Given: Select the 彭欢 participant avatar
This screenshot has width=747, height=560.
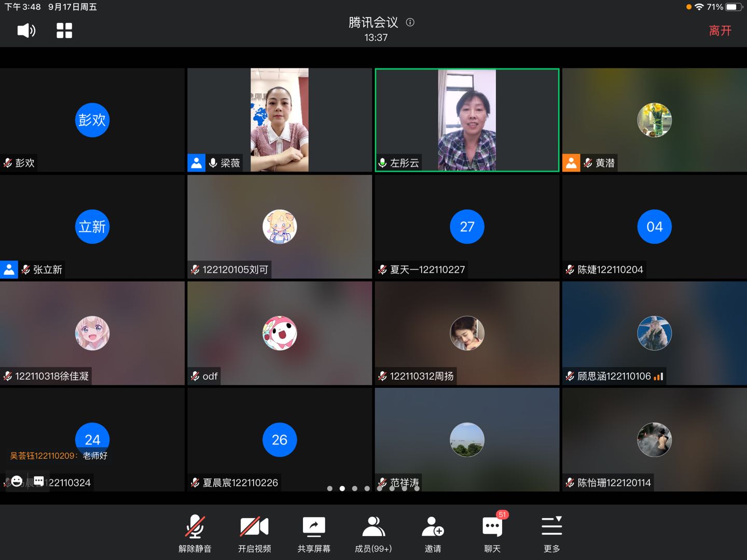Looking at the screenshot, I should click(92, 120).
